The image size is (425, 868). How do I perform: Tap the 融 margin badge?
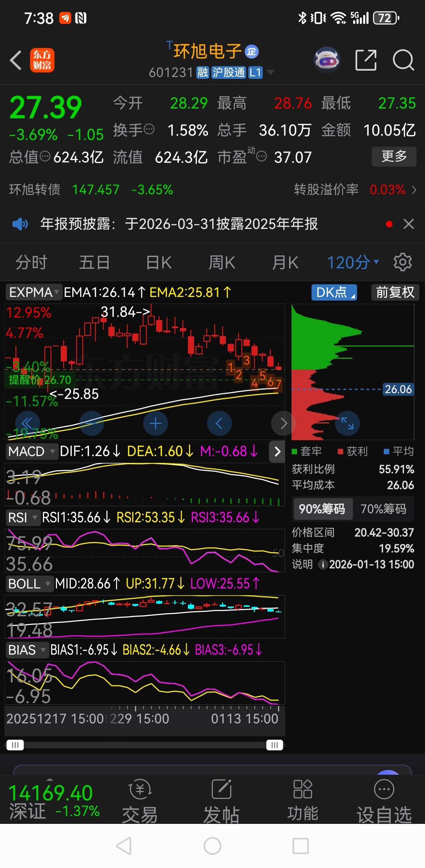click(x=203, y=72)
